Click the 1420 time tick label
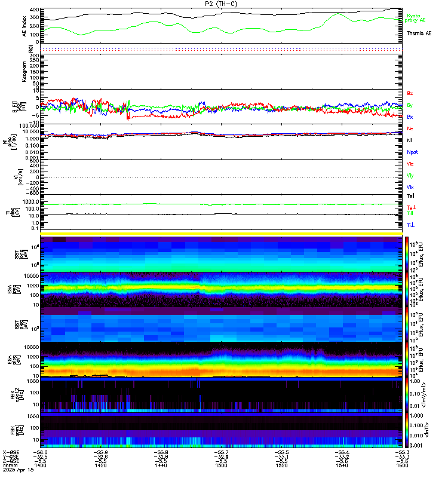The width and height of the screenshot is (448, 478). pyautogui.click(x=100, y=465)
